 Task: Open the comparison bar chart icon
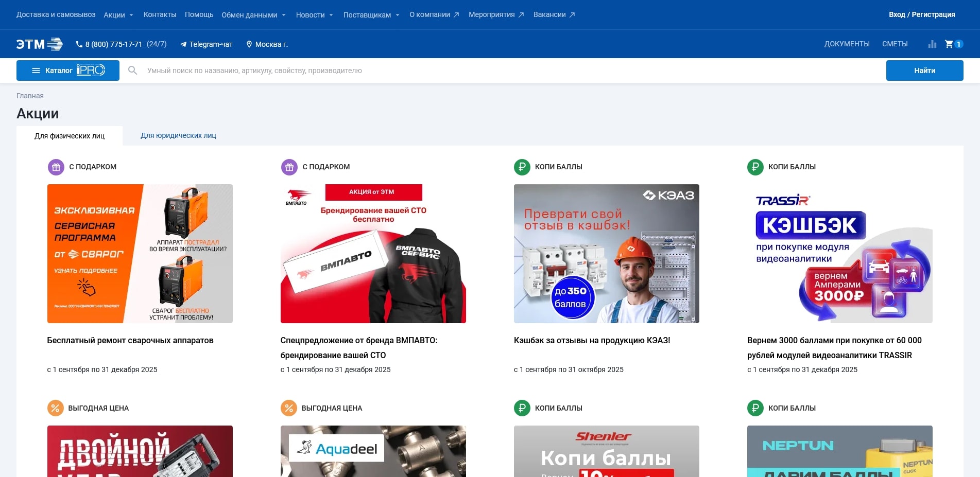click(x=932, y=44)
